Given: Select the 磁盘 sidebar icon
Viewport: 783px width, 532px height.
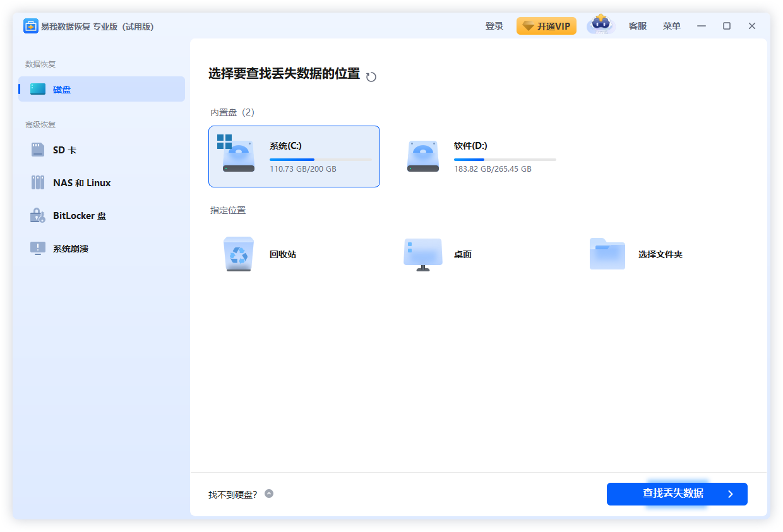Looking at the screenshot, I should pyautogui.click(x=38, y=89).
